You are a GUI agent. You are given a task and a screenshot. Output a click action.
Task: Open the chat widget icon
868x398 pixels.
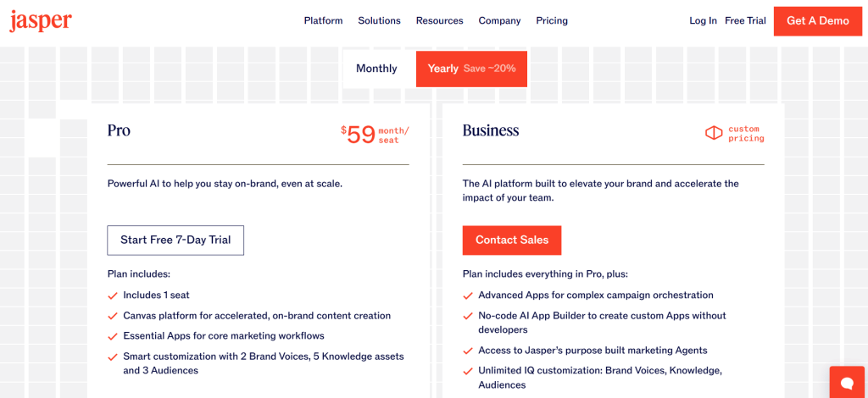pos(846,383)
